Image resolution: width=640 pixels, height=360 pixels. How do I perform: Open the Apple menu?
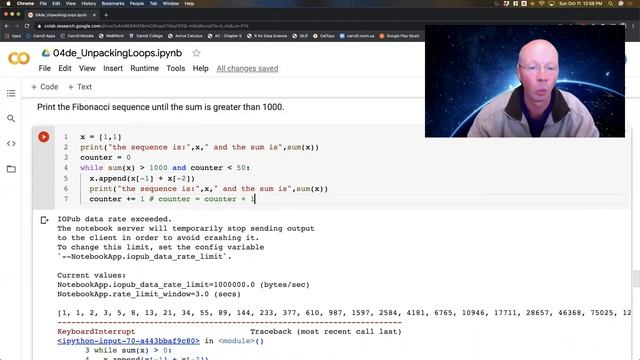click(x=8, y=3)
